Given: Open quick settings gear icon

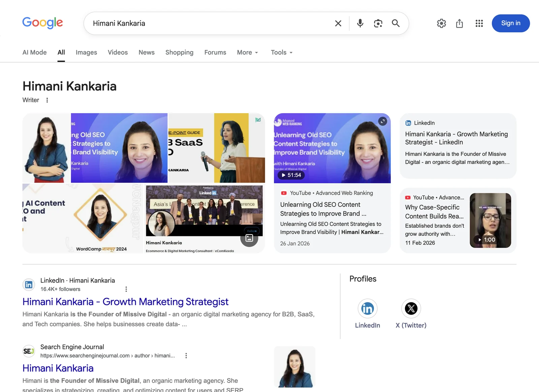Looking at the screenshot, I should pos(441,23).
